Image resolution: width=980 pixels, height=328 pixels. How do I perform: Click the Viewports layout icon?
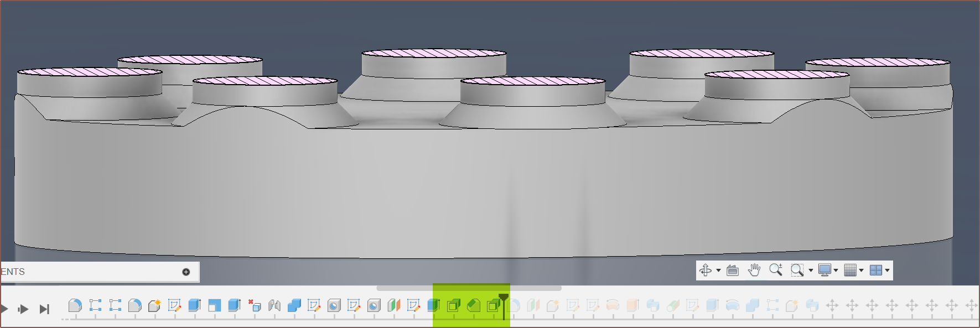pos(876,270)
